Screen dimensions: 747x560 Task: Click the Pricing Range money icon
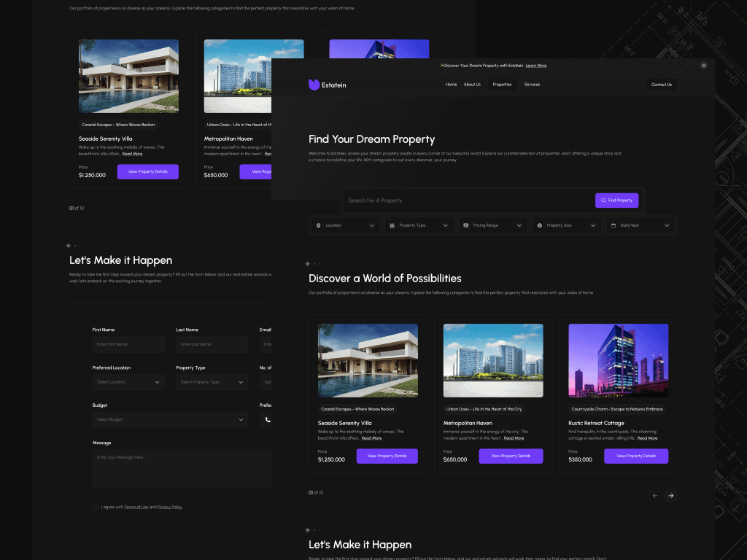pos(466,225)
